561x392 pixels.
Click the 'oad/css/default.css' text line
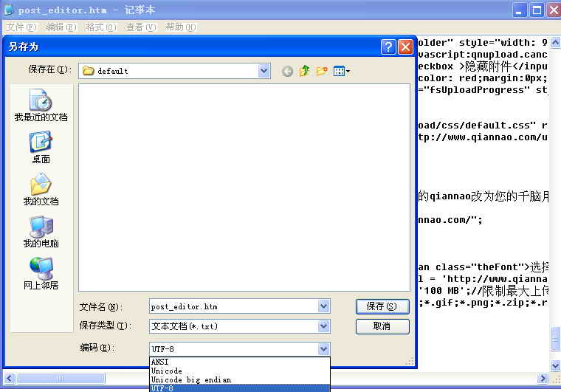482,125
